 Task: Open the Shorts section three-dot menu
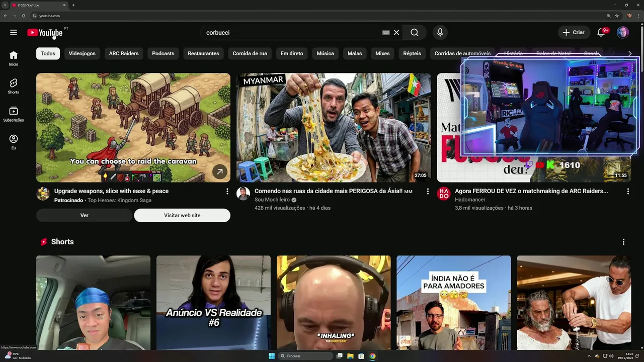623,242
